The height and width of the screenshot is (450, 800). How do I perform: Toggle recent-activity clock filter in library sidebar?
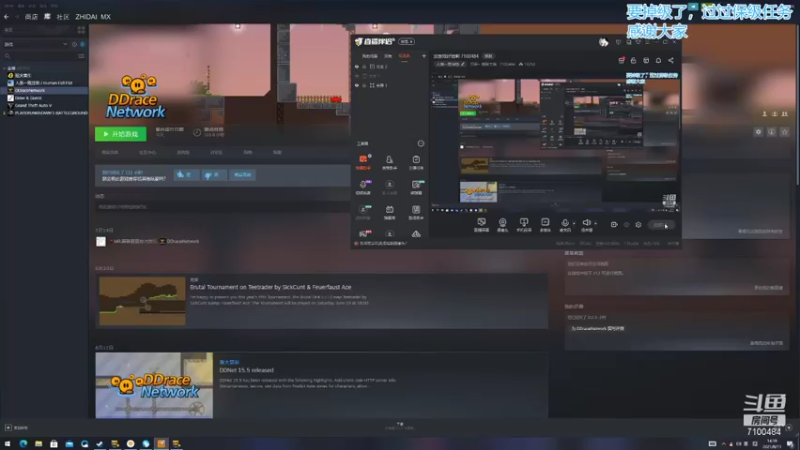point(74,44)
